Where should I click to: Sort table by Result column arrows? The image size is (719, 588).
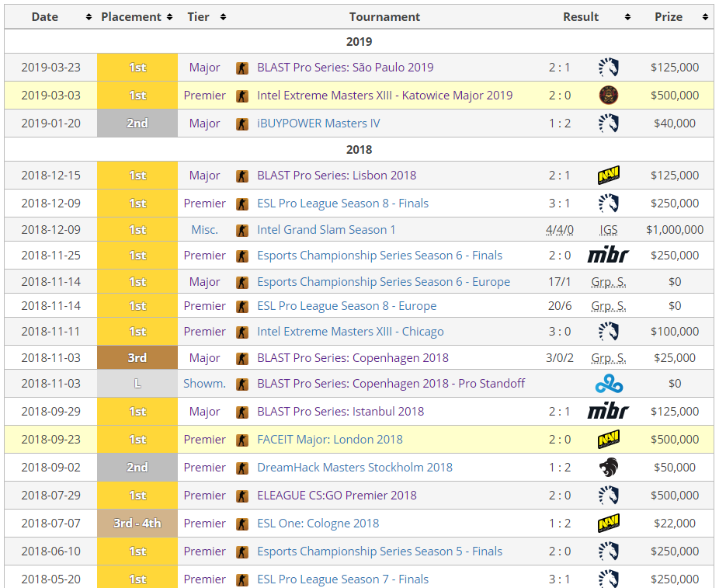coord(627,17)
